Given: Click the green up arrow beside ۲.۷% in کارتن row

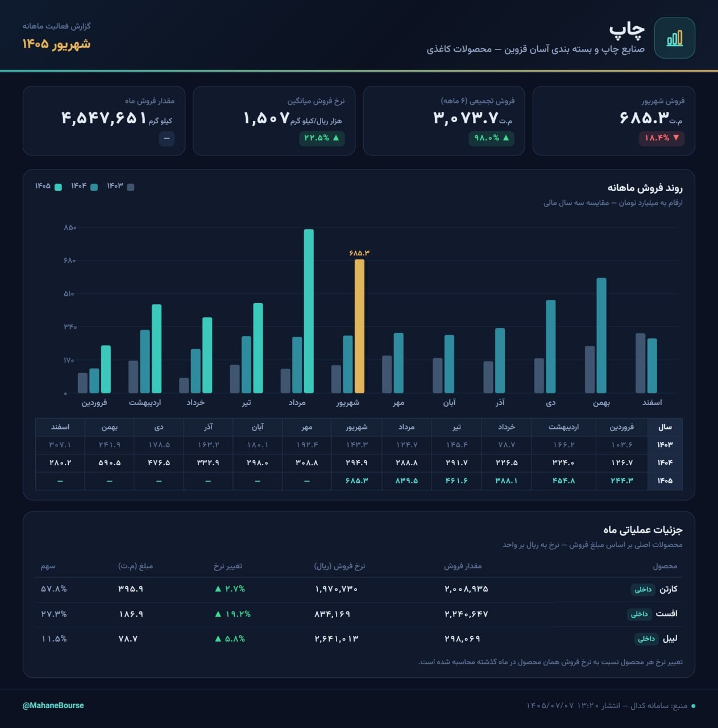Looking at the screenshot, I should [x=218, y=589].
